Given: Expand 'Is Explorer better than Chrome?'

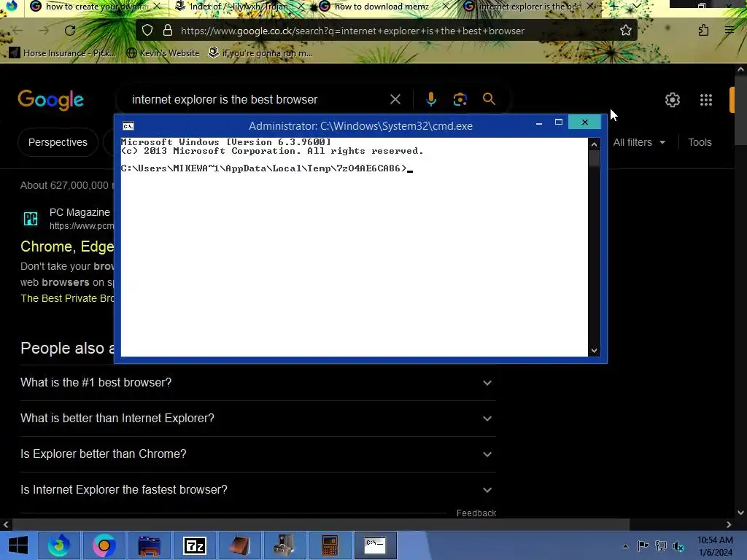Looking at the screenshot, I should [x=258, y=454].
